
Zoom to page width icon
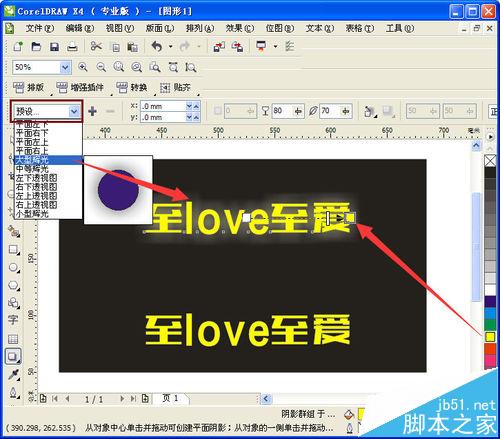[x=173, y=67]
